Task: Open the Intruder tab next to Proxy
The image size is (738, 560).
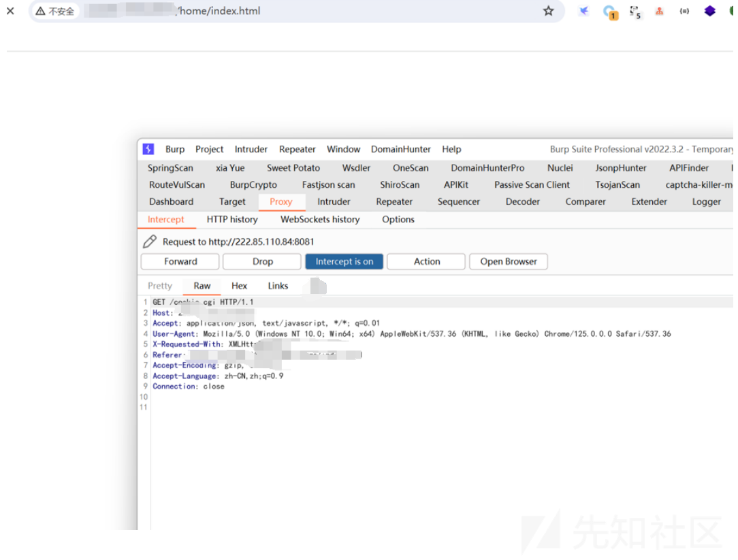Action: 334,202
